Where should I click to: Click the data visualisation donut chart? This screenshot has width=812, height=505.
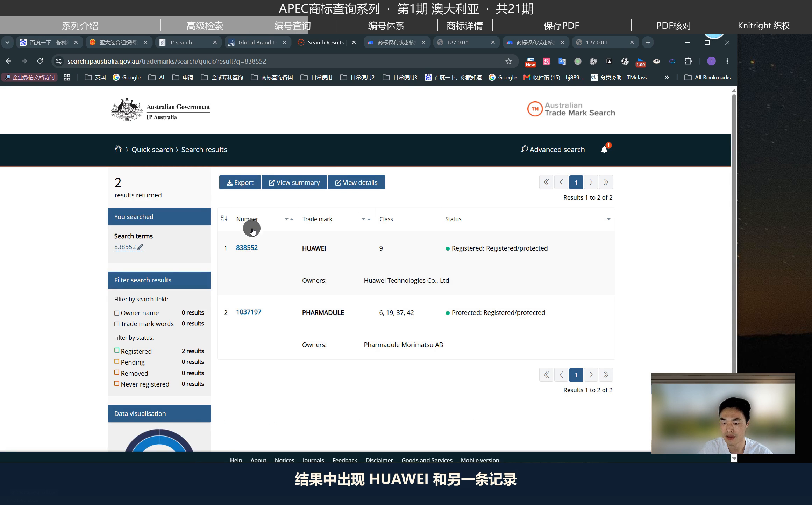[x=159, y=440]
